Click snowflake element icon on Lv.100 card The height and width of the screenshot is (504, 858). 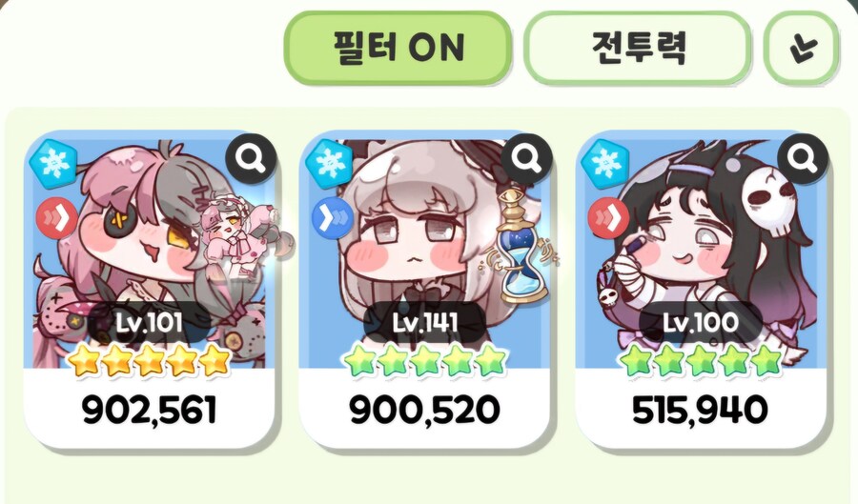604,162
